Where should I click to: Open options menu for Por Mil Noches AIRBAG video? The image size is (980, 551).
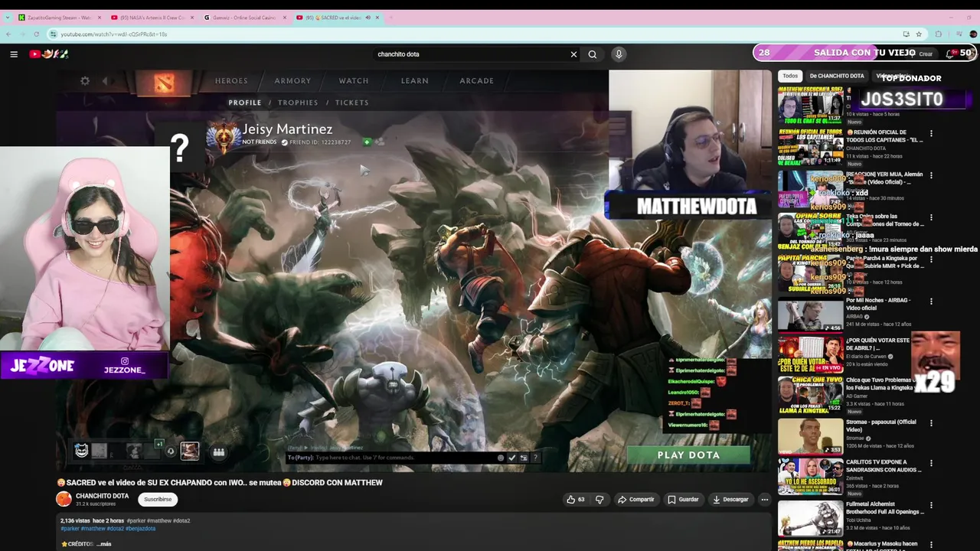click(931, 302)
